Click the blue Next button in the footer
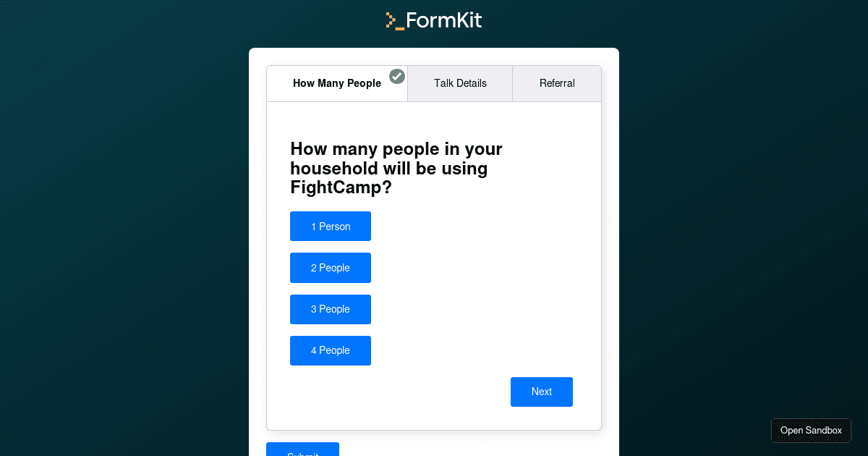Screen dimensions: 868x456 pyautogui.click(x=541, y=392)
